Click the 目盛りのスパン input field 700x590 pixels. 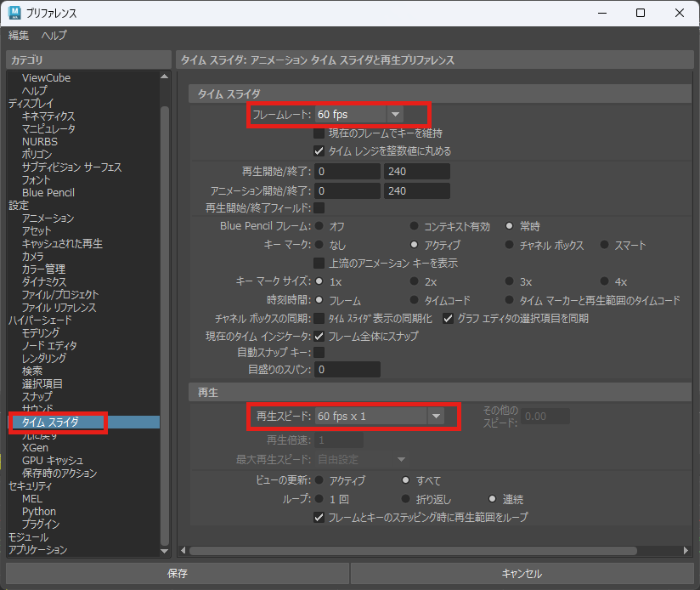coord(347,369)
